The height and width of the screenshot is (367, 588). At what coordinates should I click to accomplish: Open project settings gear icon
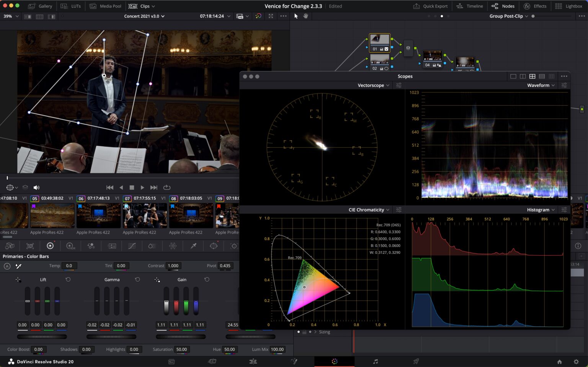tap(576, 361)
